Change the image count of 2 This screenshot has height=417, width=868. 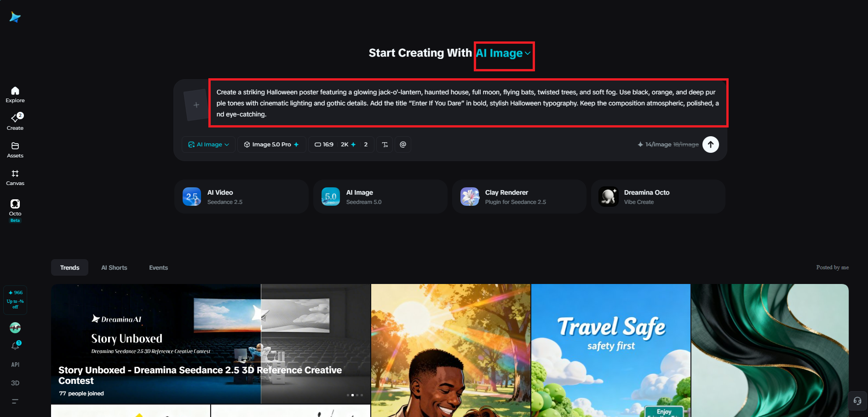click(x=366, y=145)
